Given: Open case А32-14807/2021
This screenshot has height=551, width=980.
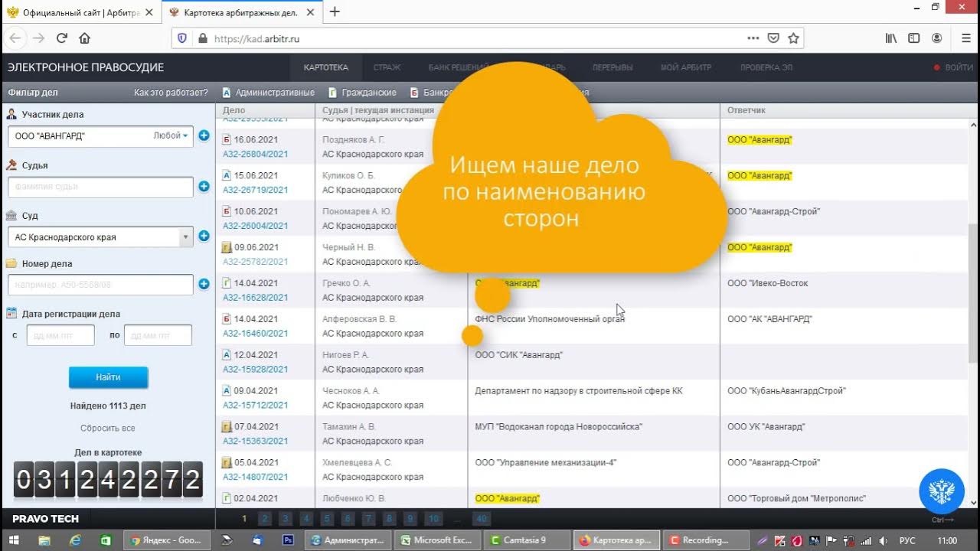Looking at the screenshot, I should point(255,477).
